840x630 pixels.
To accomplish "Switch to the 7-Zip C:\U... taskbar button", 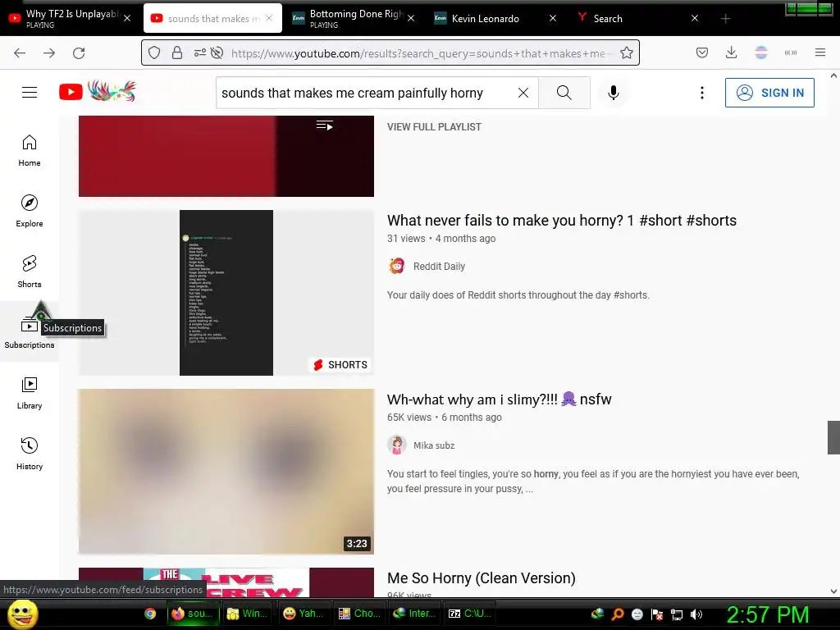I will (x=470, y=614).
